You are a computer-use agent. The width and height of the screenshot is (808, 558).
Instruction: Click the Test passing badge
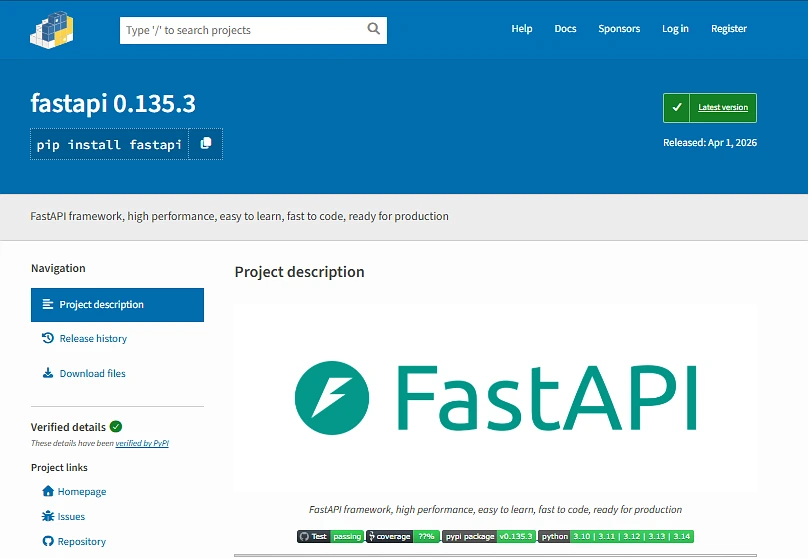(330, 536)
